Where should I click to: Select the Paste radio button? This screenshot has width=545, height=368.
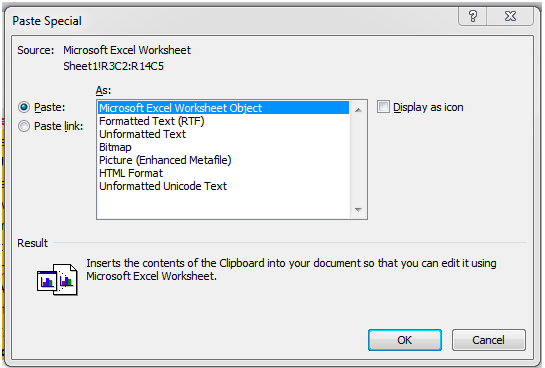(24, 107)
